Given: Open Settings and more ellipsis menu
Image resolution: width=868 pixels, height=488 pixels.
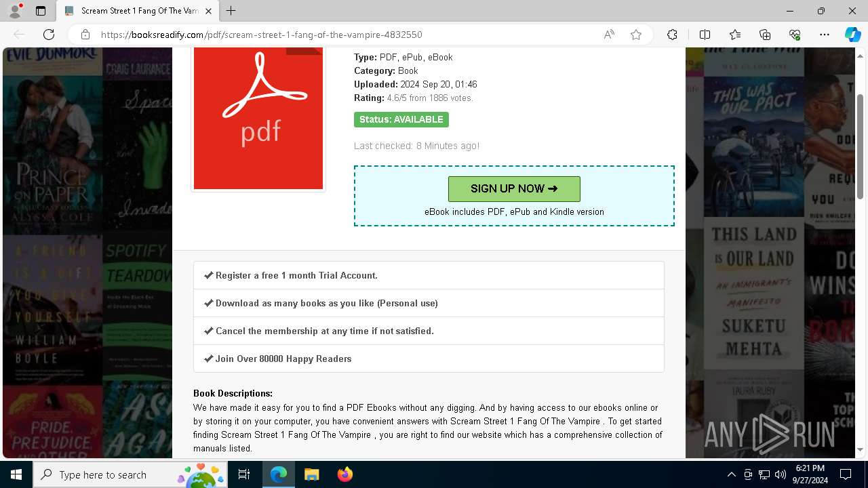Looking at the screenshot, I should [x=825, y=35].
